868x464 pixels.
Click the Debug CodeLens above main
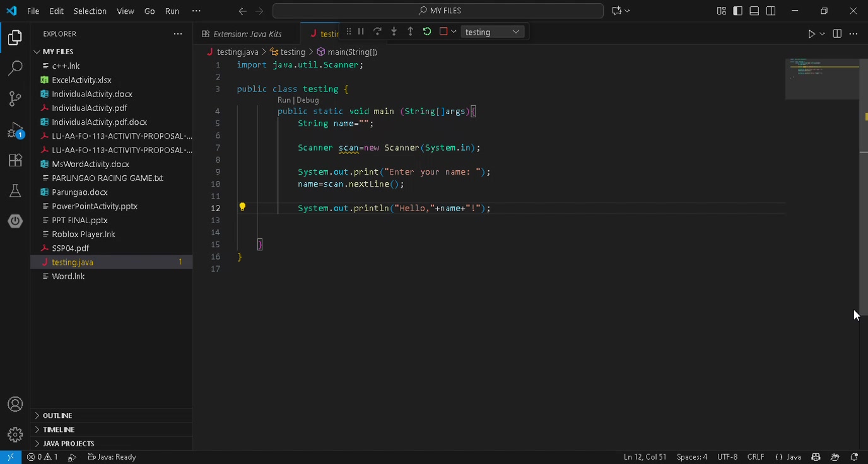pos(308,100)
